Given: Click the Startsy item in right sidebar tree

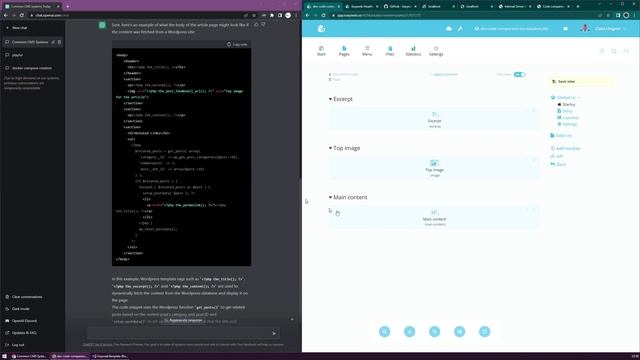Looking at the screenshot, I should coord(566,104).
